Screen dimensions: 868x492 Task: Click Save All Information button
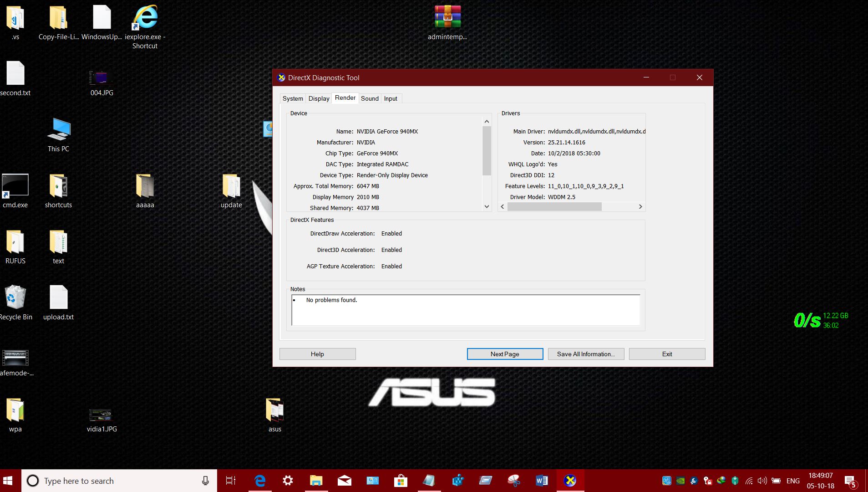(x=586, y=354)
